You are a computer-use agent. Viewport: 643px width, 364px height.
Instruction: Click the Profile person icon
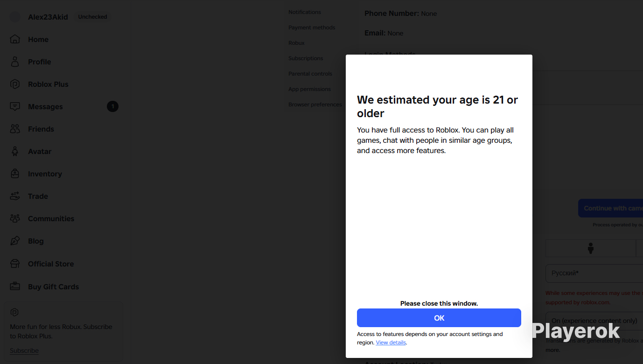point(15,62)
